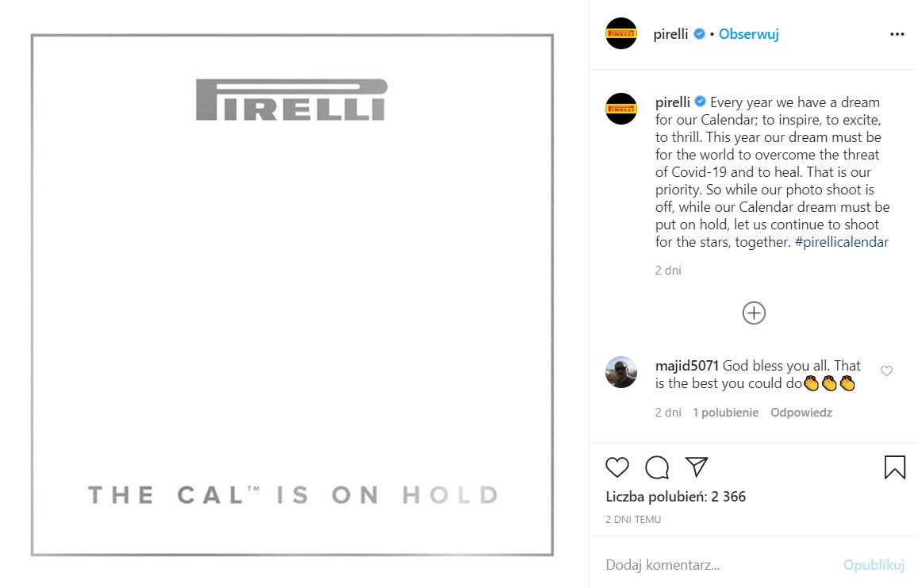
Task: Open the pirelli username in the header
Action: pos(670,34)
